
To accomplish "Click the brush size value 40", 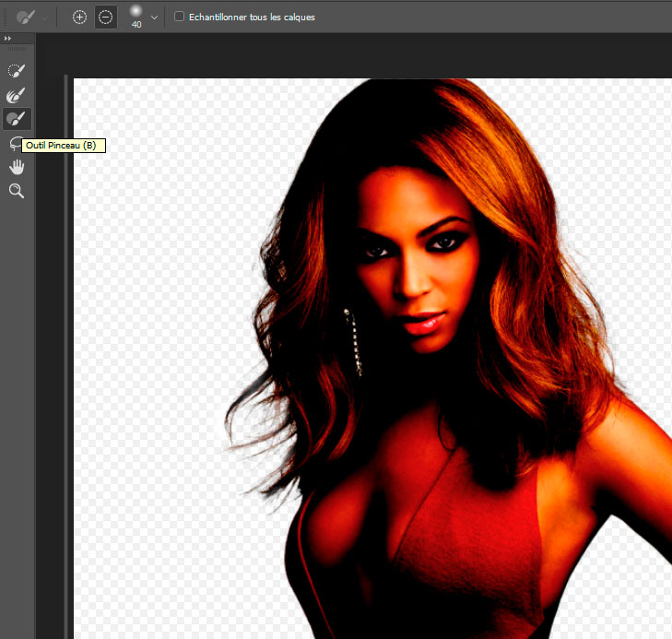I will (x=136, y=25).
